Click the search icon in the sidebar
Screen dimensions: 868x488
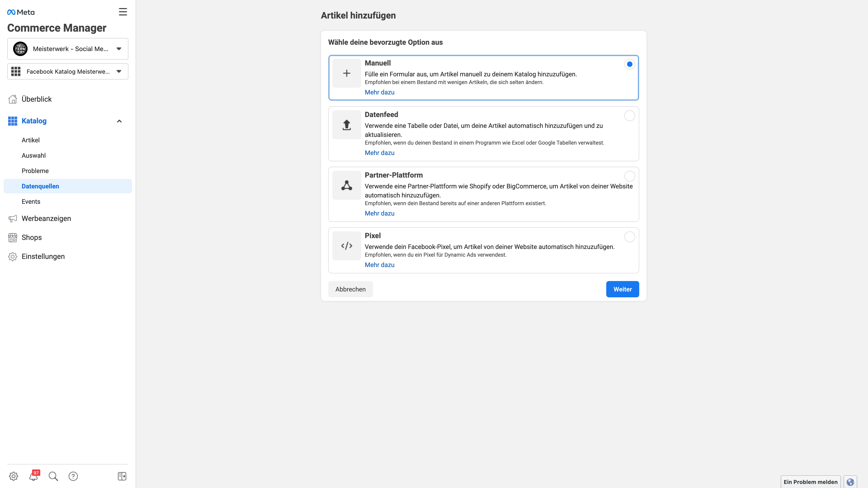53,476
